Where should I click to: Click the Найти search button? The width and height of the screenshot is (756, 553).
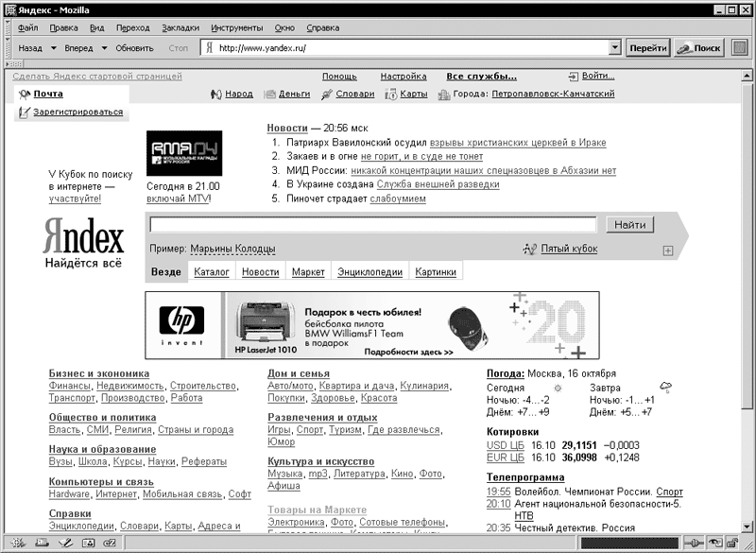point(630,225)
